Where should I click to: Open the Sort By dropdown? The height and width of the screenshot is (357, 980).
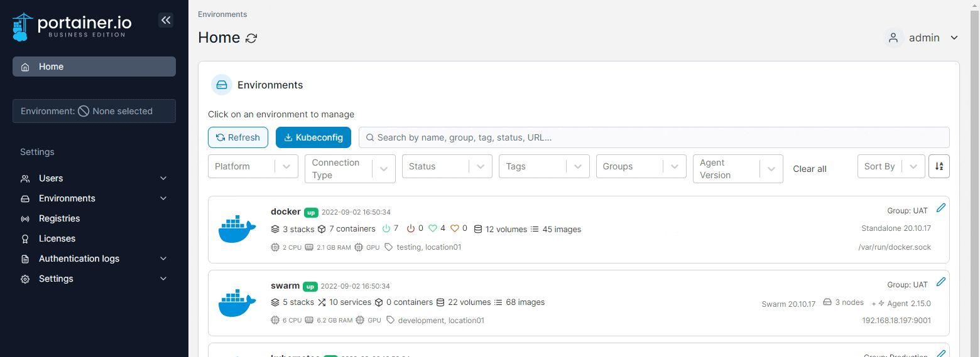point(890,166)
